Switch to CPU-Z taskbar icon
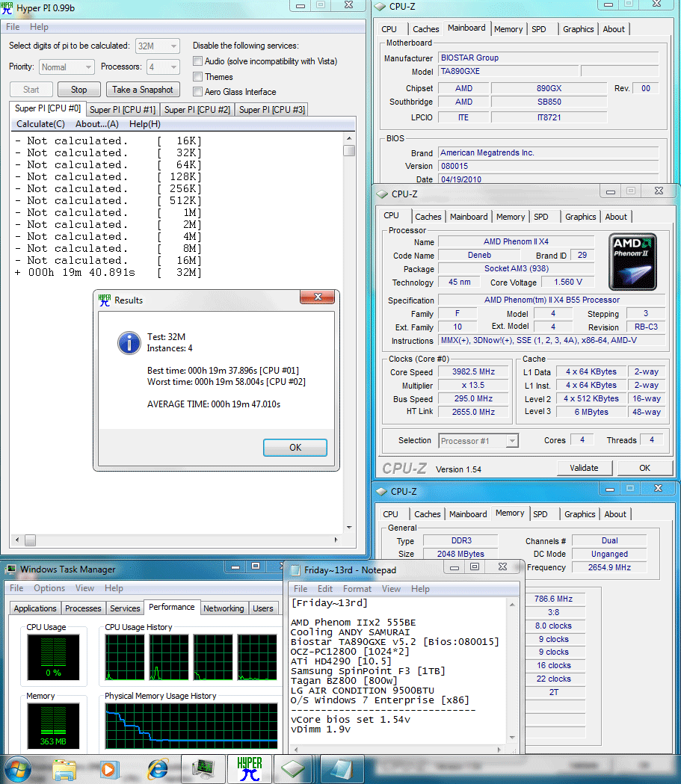 [292, 770]
